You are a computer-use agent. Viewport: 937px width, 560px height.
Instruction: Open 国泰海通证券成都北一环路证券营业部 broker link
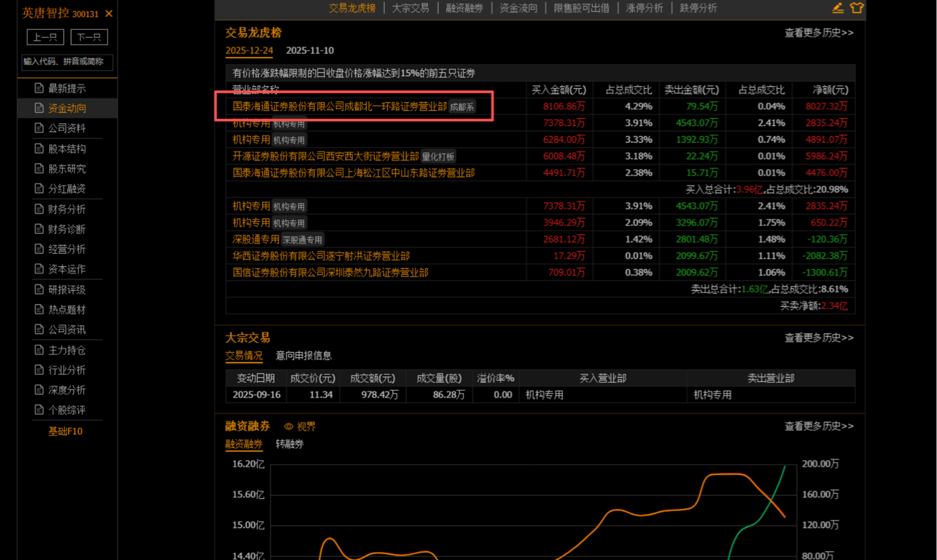[x=340, y=106]
